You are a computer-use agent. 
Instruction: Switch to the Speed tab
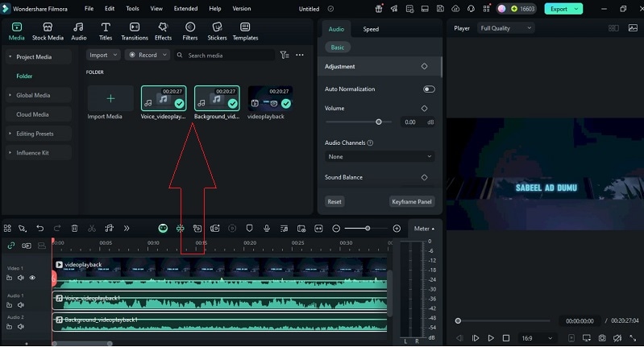point(371,29)
